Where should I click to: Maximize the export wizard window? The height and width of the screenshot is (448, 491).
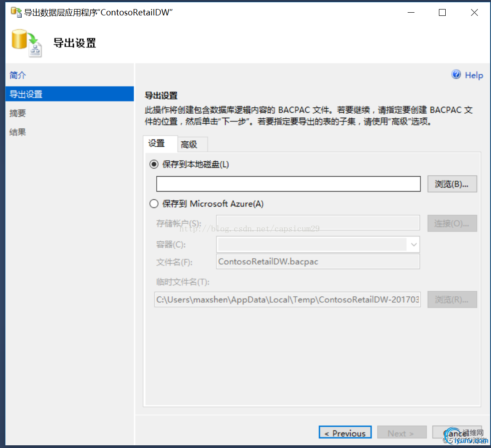coord(442,13)
